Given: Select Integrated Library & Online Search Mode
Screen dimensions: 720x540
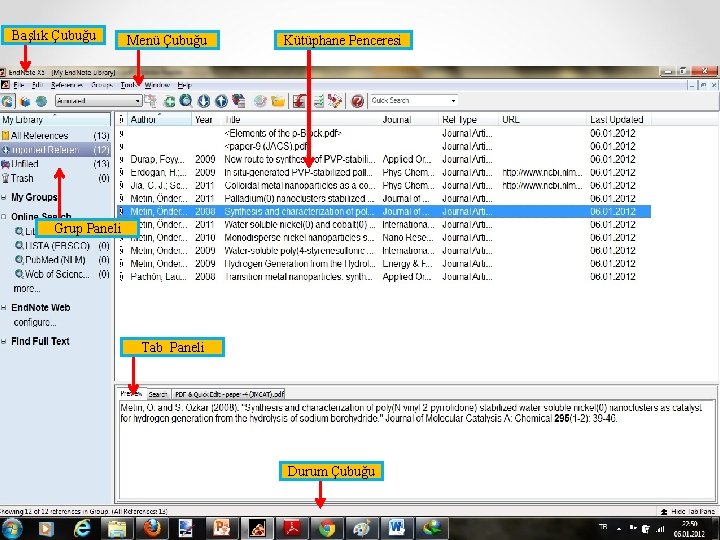Looking at the screenshot, I should coord(8,101).
